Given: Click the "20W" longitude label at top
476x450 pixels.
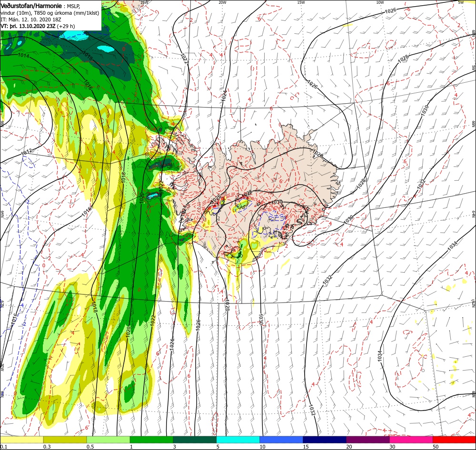Looking at the screenshot, I should 222,2.
